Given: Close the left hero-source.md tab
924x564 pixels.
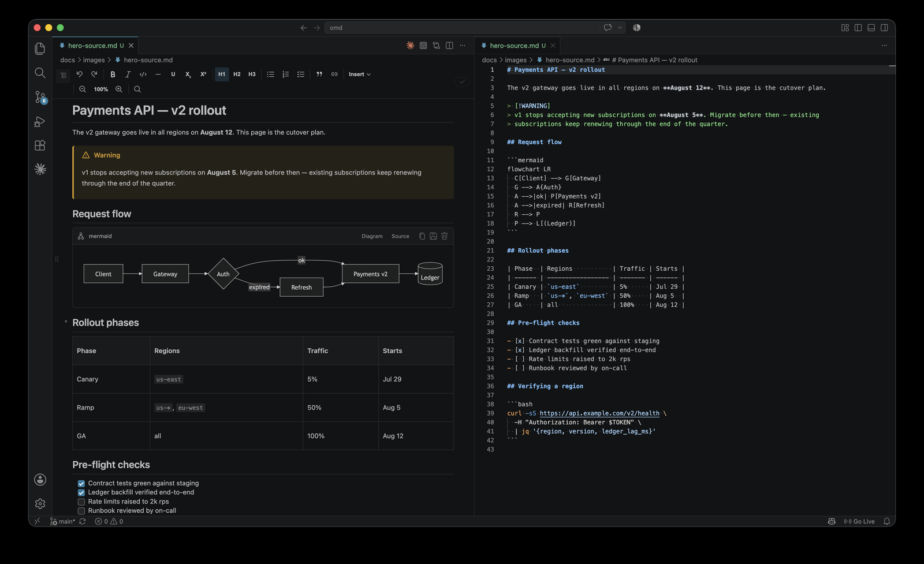Looking at the screenshot, I should (x=131, y=45).
